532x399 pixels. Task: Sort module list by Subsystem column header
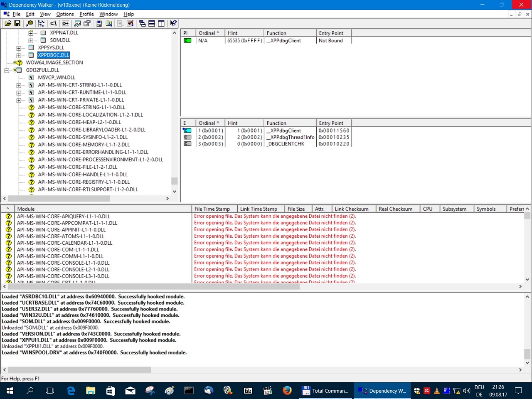(x=457, y=209)
